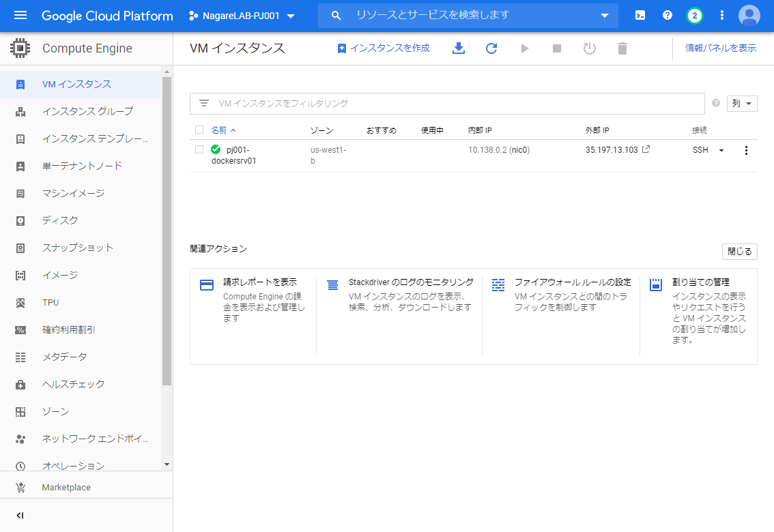Image resolution: width=774 pixels, height=532 pixels.
Task: Click the Google Cloud Platform logo
Action: tap(107, 16)
